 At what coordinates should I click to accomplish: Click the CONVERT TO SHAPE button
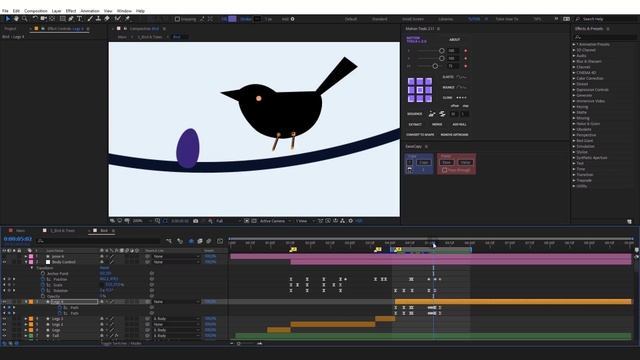point(420,135)
